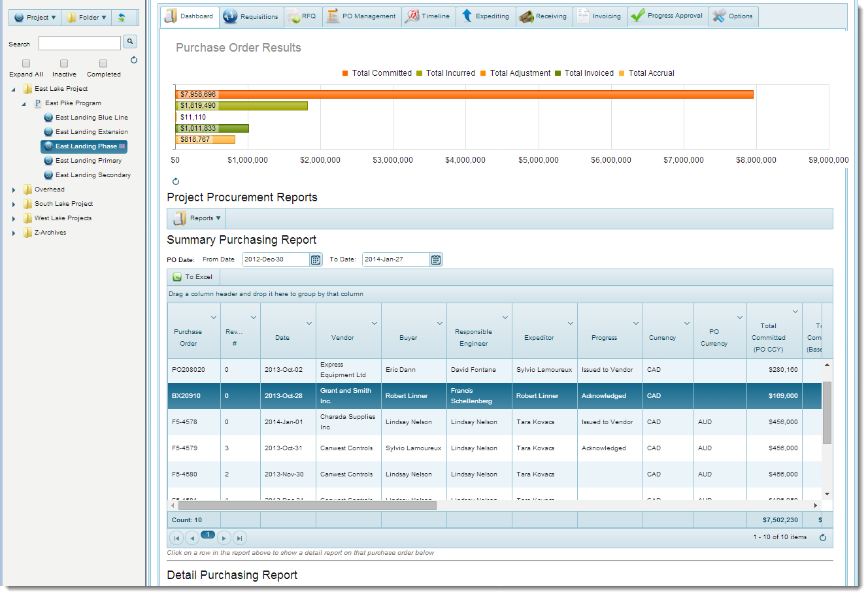Open the Vendor column filter dropdown
This screenshot has width=868, height=596.
tap(375, 323)
